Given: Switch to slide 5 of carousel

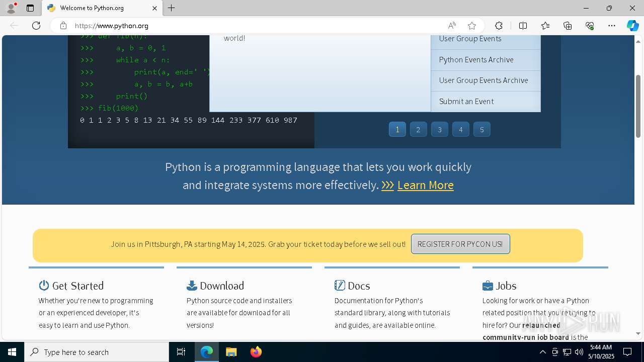Looking at the screenshot, I should [482, 129].
